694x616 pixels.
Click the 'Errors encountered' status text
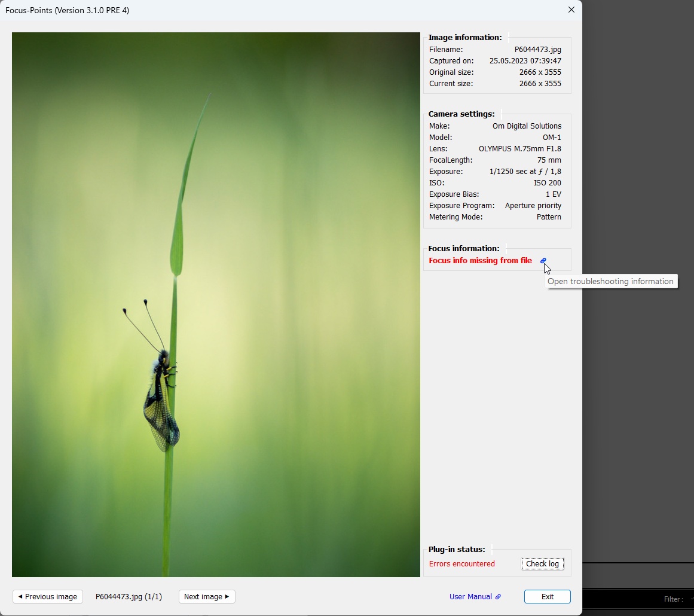(461, 563)
